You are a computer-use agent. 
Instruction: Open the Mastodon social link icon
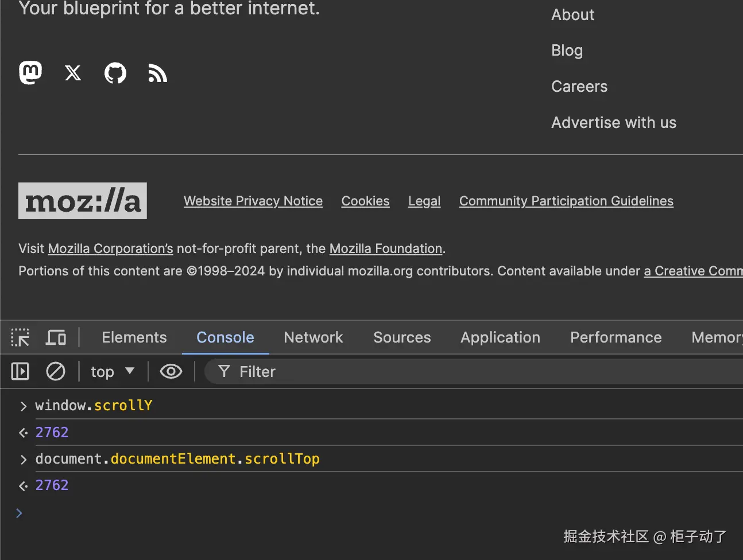(x=30, y=73)
